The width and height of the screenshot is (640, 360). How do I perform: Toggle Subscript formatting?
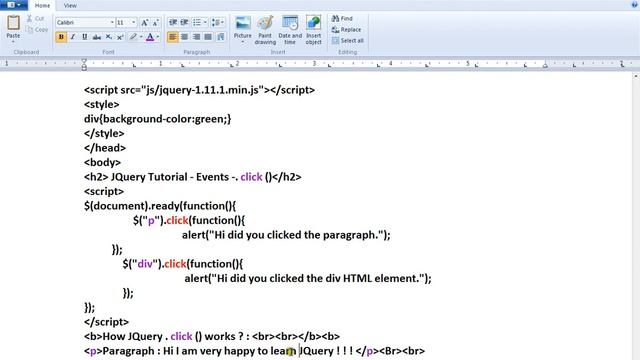pos(108,37)
